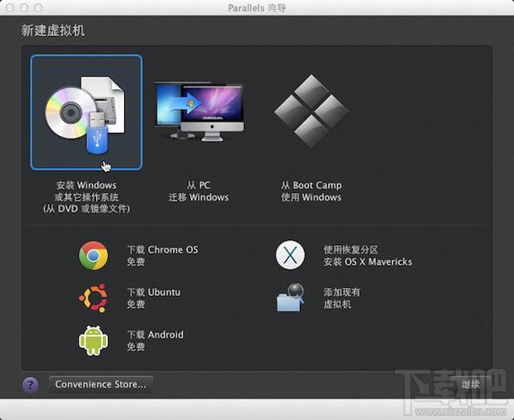Open the Convenience Store button
The height and width of the screenshot is (420, 514).
pyautogui.click(x=100, y=384)
